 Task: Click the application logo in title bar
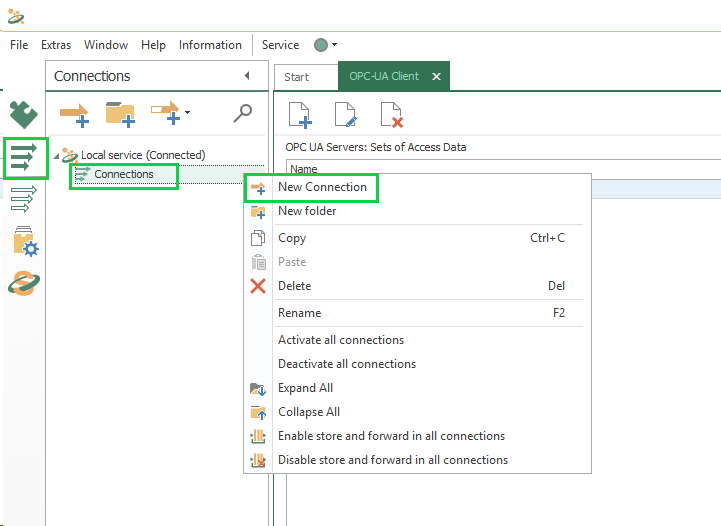point(16,17)
